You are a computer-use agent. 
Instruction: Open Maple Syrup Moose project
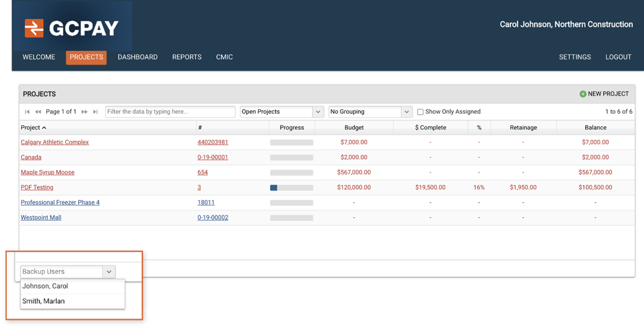pyautogui.click(x=48, y=173)
